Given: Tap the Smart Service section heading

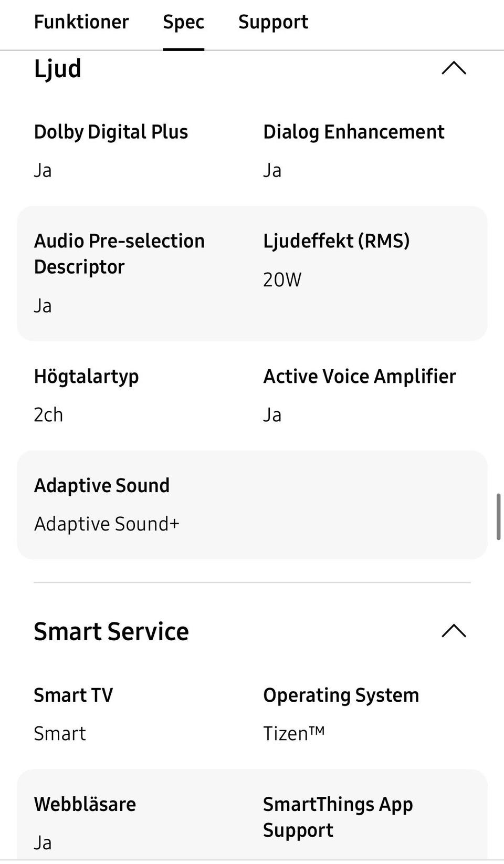Looking at the screenshot, I should 111,631.
